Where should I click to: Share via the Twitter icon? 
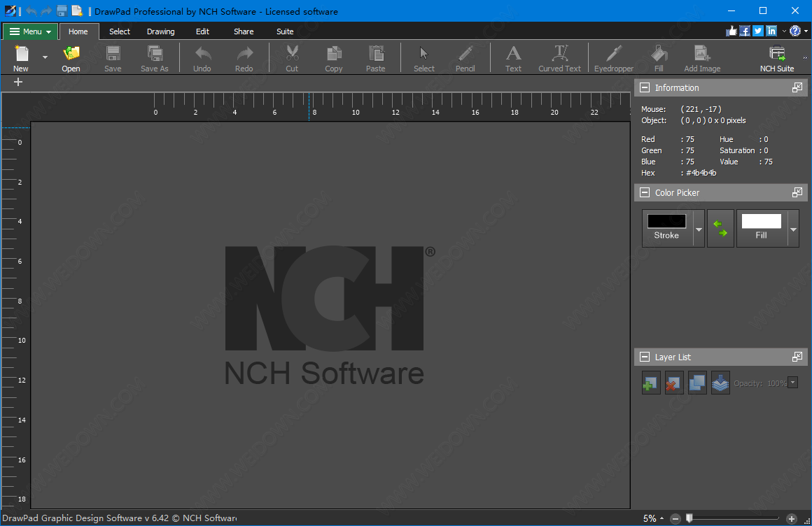758,31
